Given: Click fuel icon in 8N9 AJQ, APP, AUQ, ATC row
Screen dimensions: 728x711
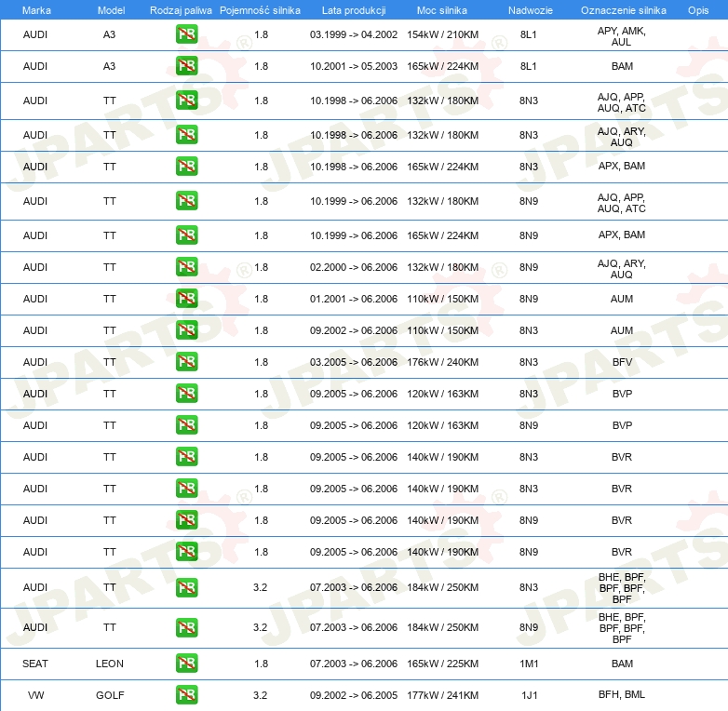Looking at the screenshot, I should tap(186, 200).
